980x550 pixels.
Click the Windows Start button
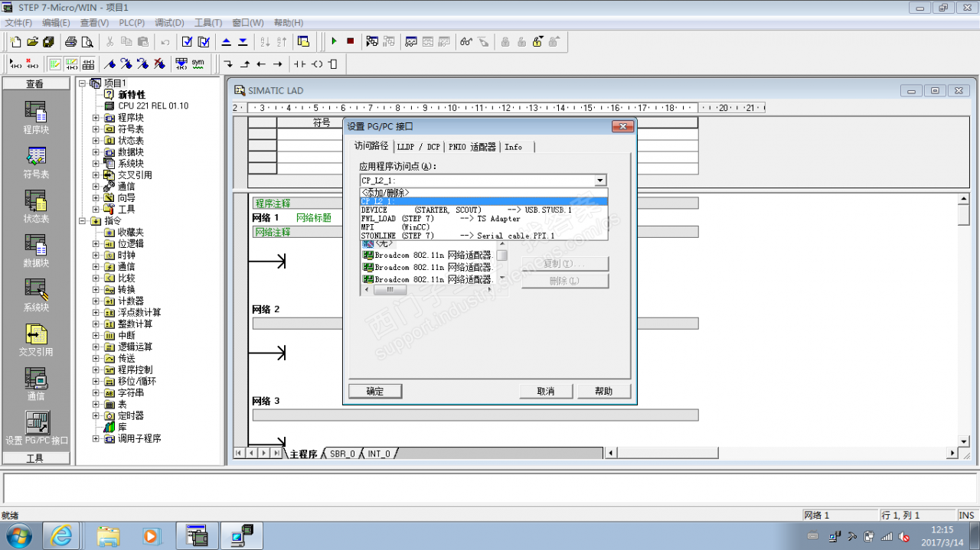[x=18, y=535]
